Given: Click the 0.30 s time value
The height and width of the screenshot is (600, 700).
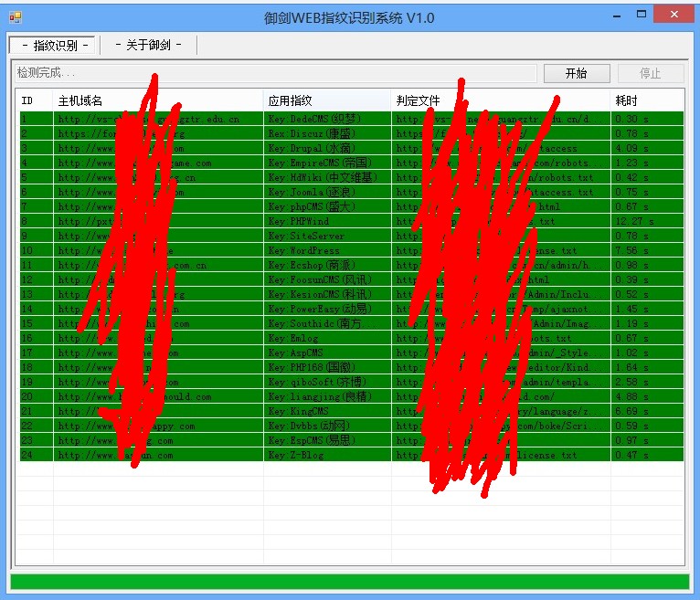Looking at the screenshot, I should click(x=631, y=119).
